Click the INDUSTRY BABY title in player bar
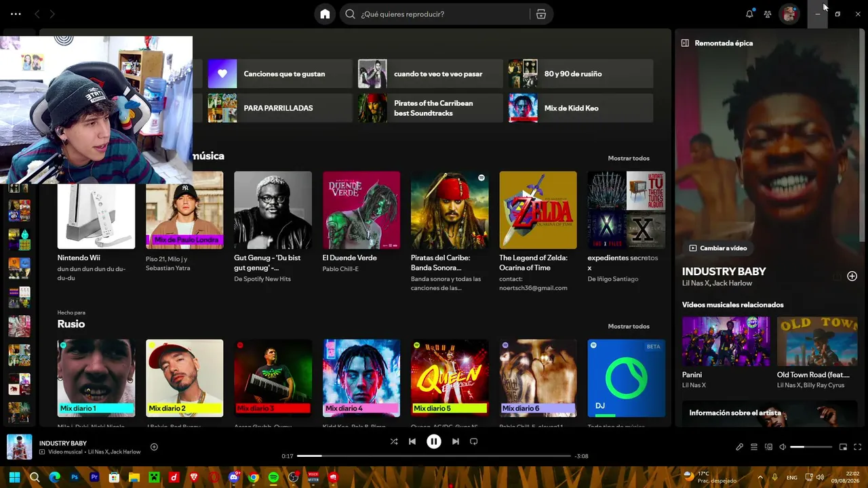The height and width of the screenshot is (488, 868). pyautogui.click(x=63, y=443)
